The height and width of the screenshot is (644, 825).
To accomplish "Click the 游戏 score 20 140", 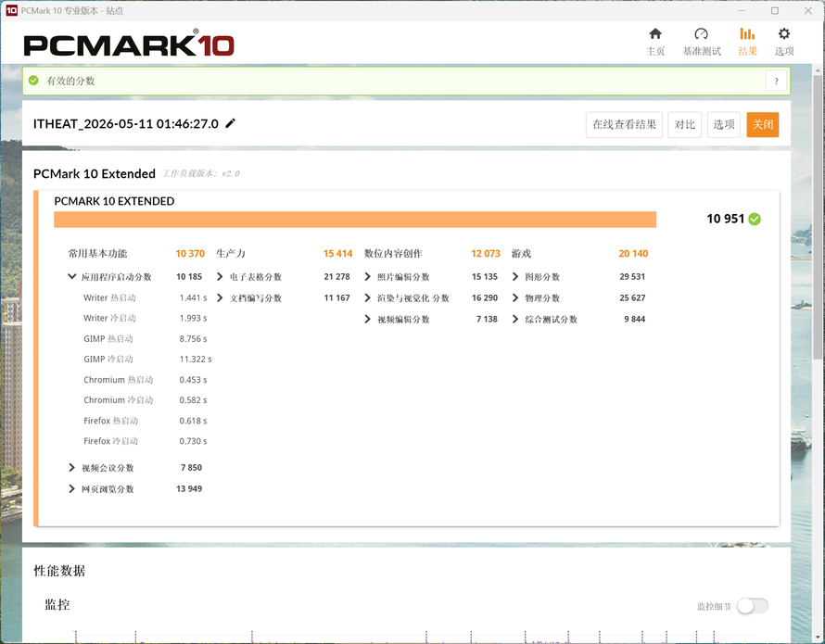I will pos(633,254).
